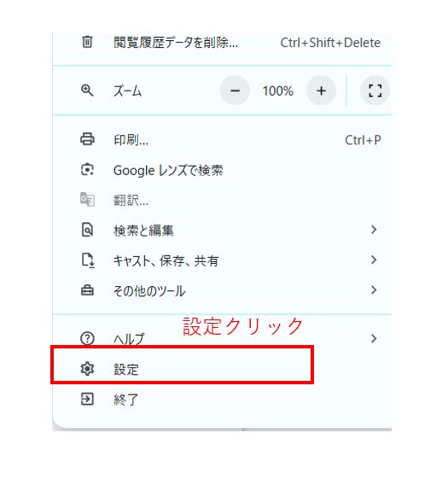Open the ヘルプ submenu
448x497 pixels.
[x=222, y=338]
